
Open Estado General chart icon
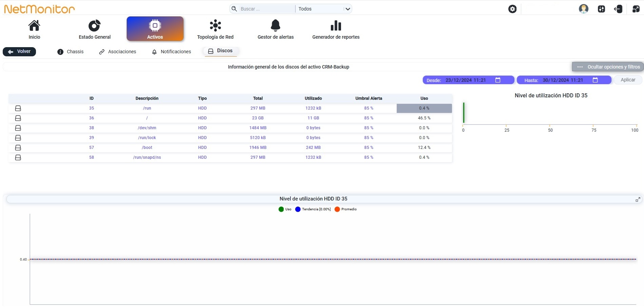pyautogui.click(x=94, y=26)
